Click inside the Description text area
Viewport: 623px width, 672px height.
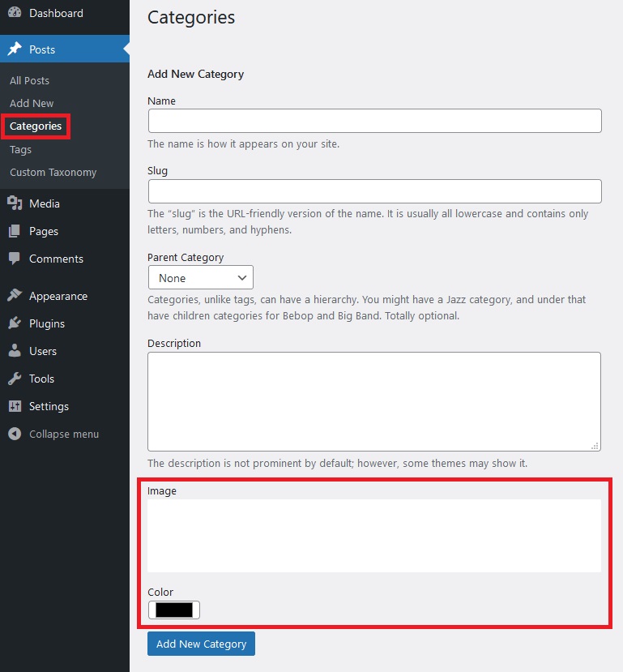click(373, 401)
